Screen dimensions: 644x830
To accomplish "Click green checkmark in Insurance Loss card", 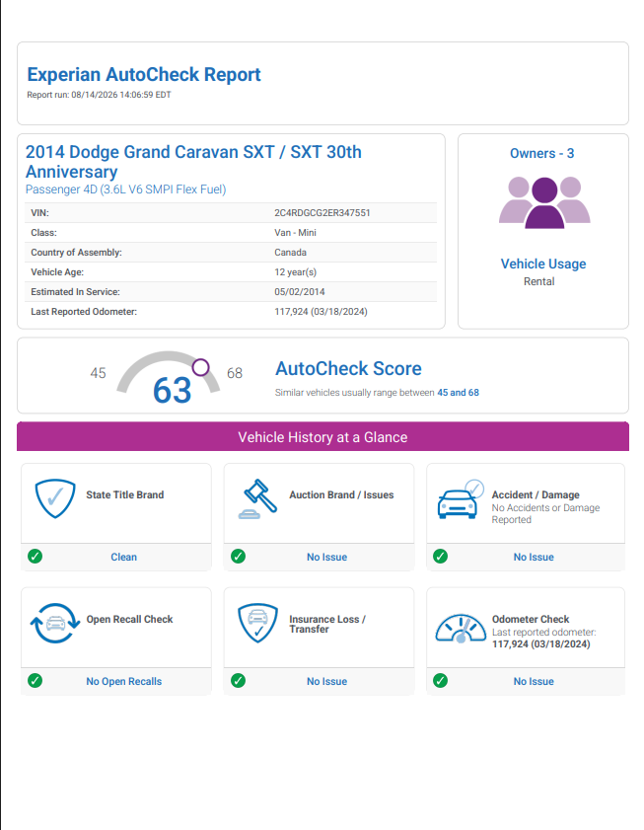I will point(238,681).
